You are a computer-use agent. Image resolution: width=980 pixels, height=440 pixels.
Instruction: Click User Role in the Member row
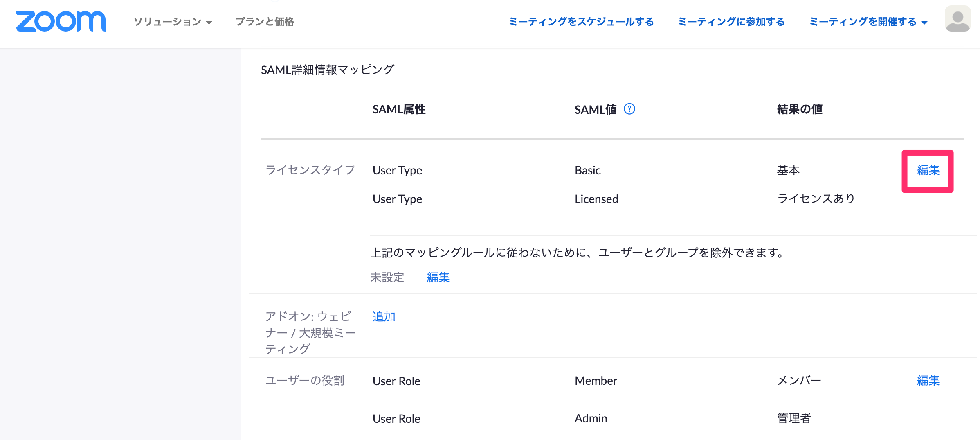(396, 381)
